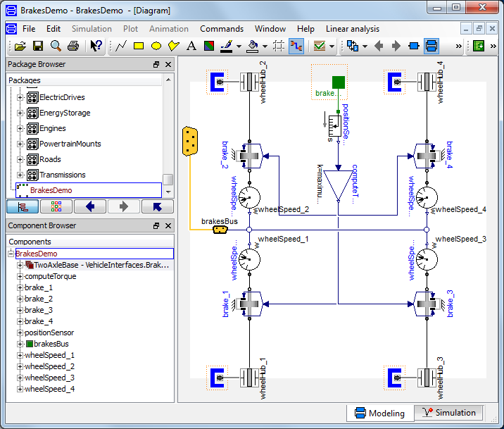Image resolution: width=504 pixels, height=429 pixels.
Task: Select the Rectangle drawing tool
Action: click(139, 46)
